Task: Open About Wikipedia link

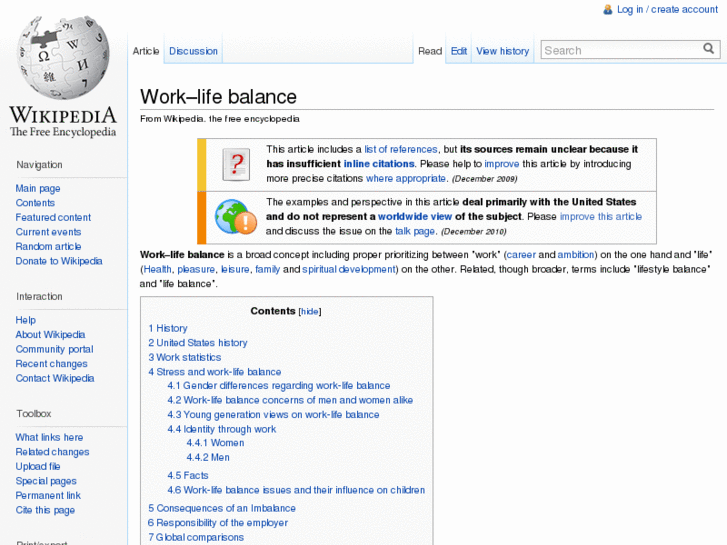Action: click(x=50, y=334)
